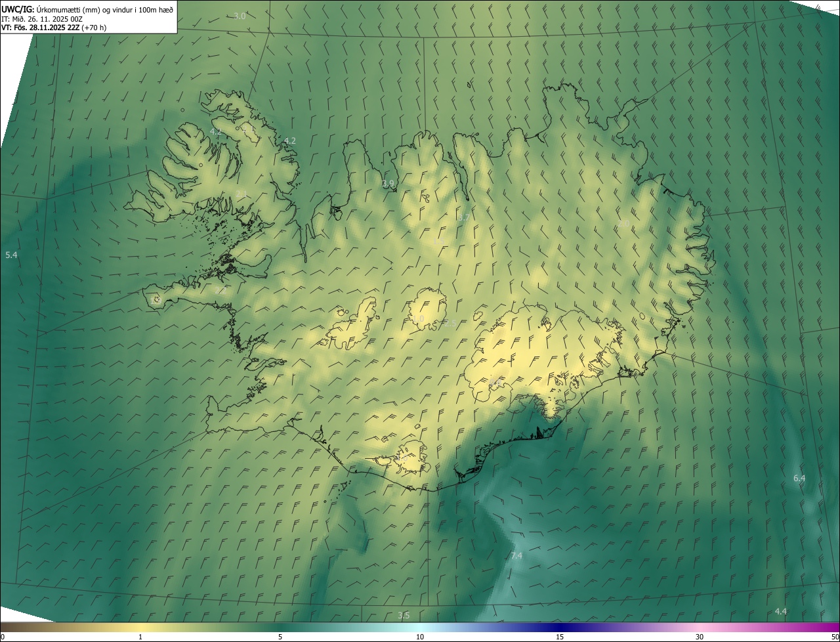Click the '50' tick on the color scale
The height and width of the screenshot is (642, 840).
pyautogui.click(x=835, y=637)
